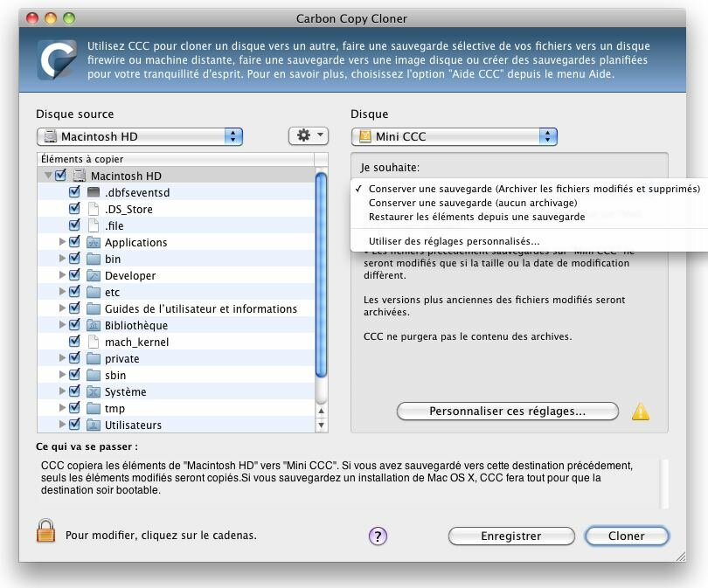Click the Carbon Copy Cloner logo icon
Screen dimensions: 708x588
click(x=58, y=59)
